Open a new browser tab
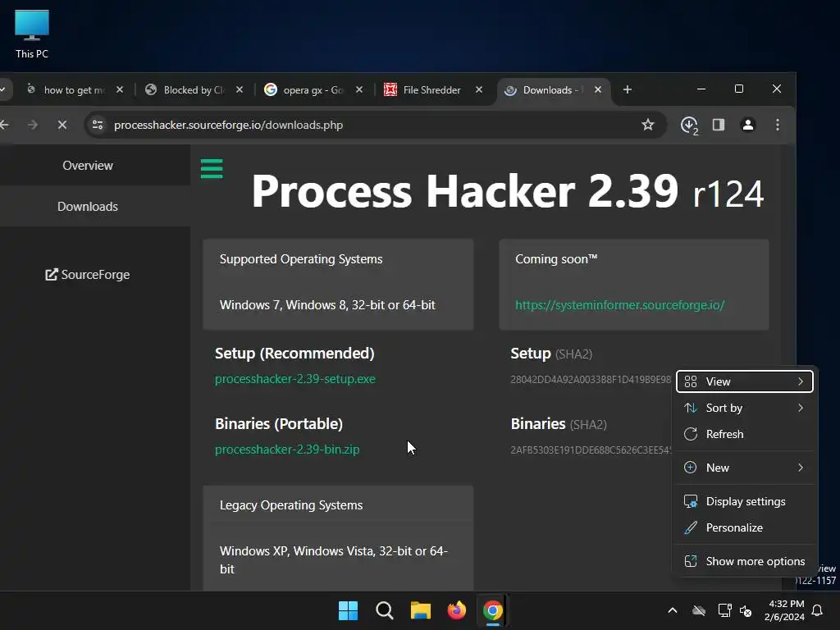The width and height of the screenshot is (840, 630). tap(628, 89)
